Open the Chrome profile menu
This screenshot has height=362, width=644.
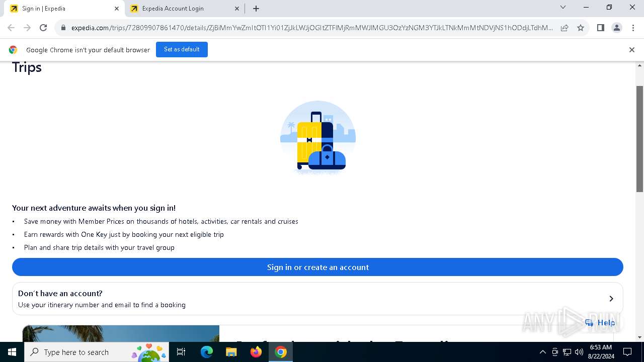tap(617, 28)
